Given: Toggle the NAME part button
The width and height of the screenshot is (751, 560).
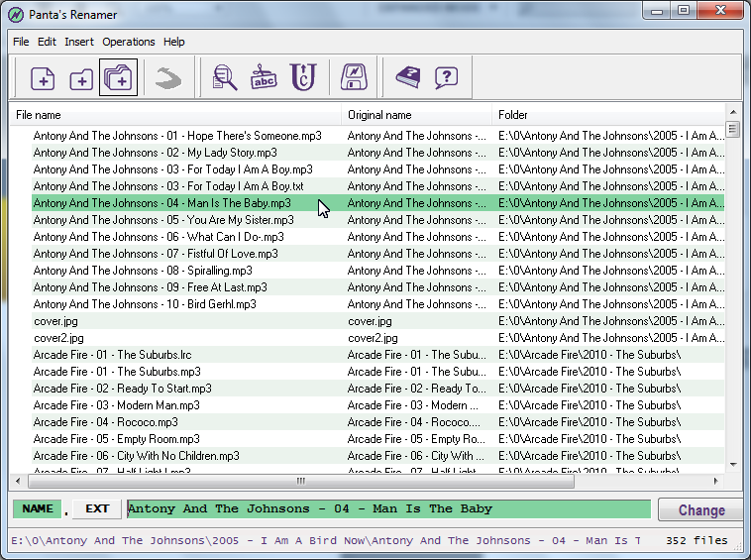Looking at the screenshot, I should (x=38, y=508).
